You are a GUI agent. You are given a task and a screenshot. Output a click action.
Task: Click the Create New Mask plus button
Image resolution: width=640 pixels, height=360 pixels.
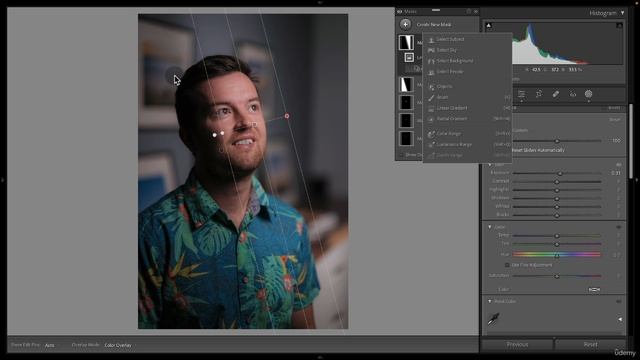click(405, 24)
